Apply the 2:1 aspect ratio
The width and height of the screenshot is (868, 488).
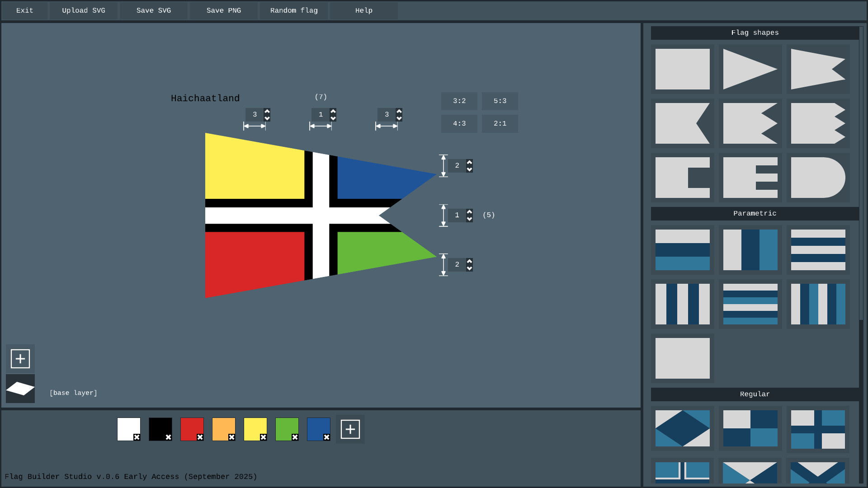pos(500,124)
